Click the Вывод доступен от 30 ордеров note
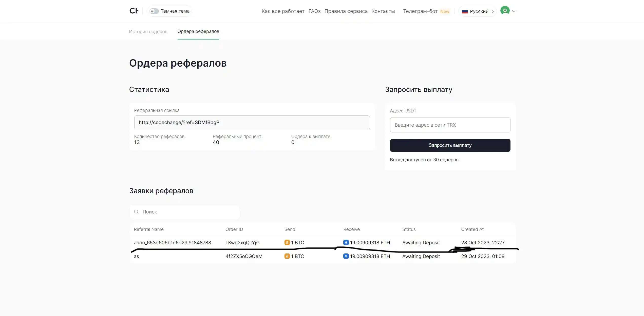The image size is (644, 316). click(x=424, y=160)
